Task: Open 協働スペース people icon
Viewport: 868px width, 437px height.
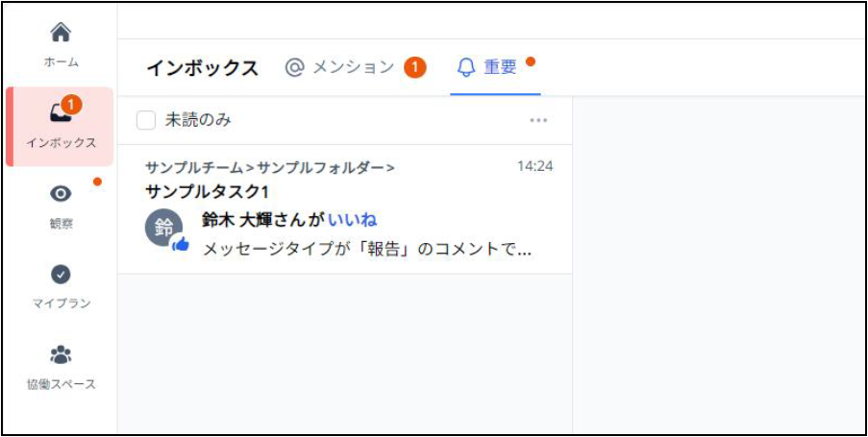Action: pos(61,355)
